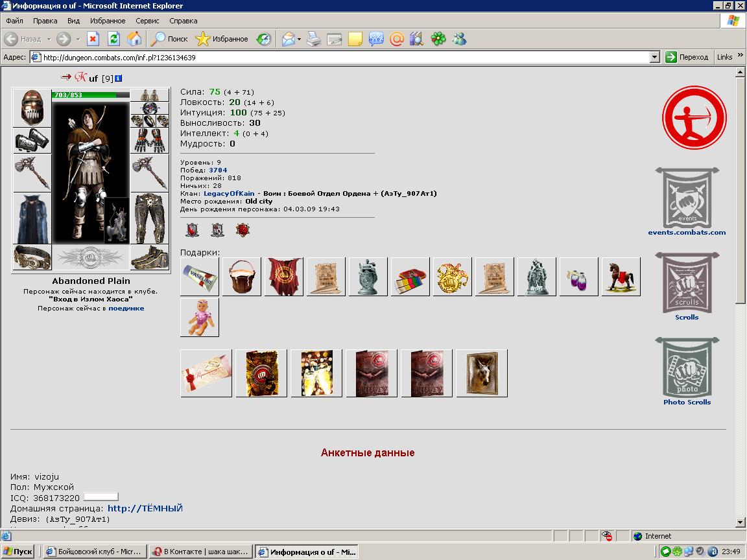Click the boots equipment slot
Image resolution: width=747 pixels, height=560 pixels.
[x=150, y=257]
